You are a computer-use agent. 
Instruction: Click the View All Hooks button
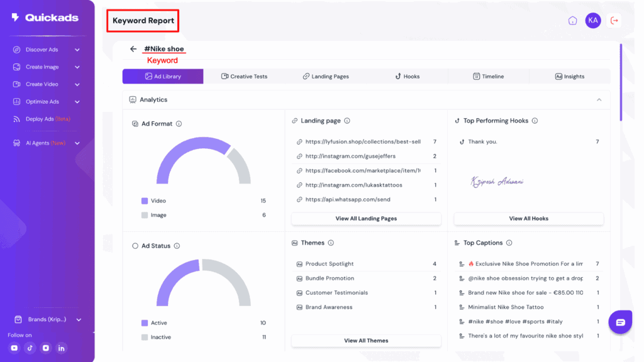click(x=528, y=218)
